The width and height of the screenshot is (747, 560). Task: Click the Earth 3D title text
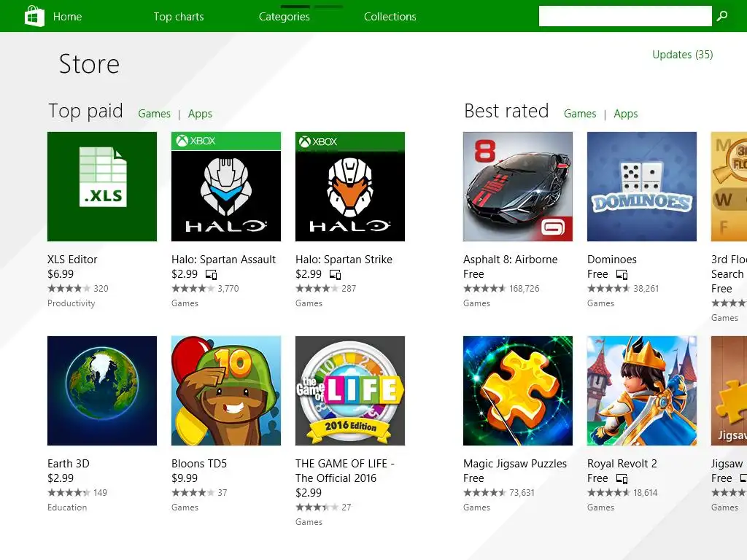click(x=68, y=464)
